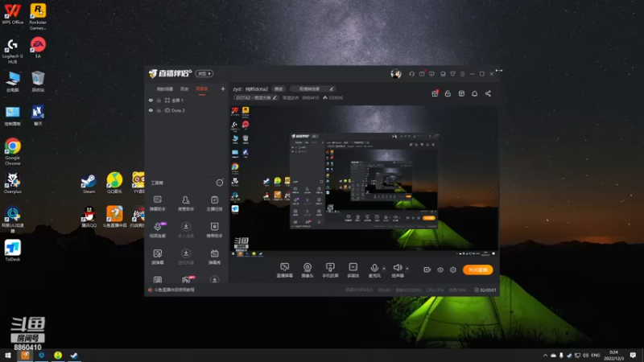Download the 虚拟形象 virtual avatar tool
Image resolution: width=644 pixels, height=362 pixels.
pos(186,257)
